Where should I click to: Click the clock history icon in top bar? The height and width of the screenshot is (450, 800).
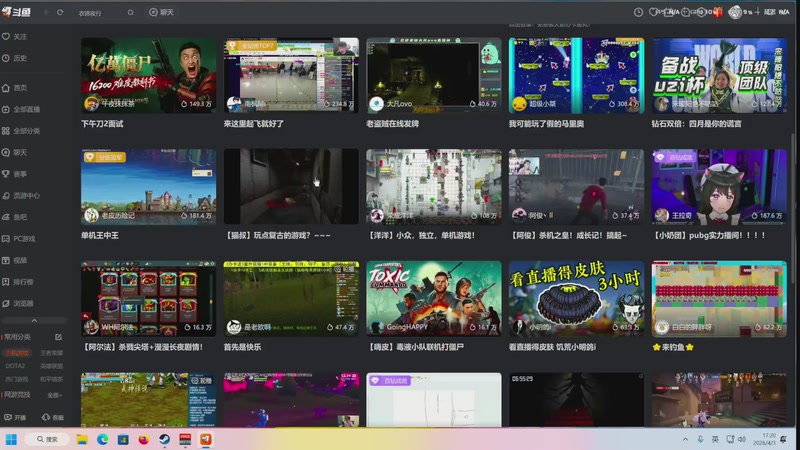coord(638,12)
